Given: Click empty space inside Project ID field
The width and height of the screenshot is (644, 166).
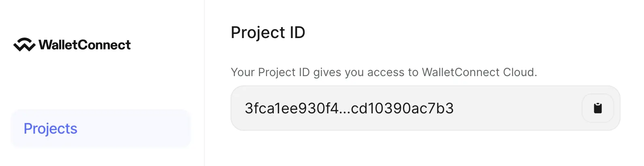Looking at the screenshot, I should (518, 109).
